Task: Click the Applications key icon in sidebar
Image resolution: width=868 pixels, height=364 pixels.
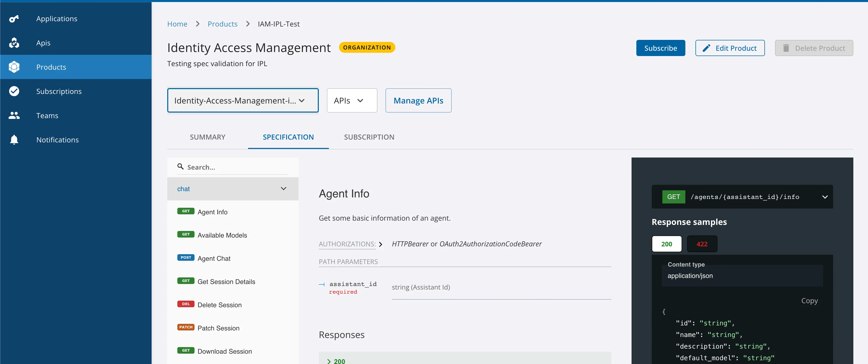Action: point(14,19)
